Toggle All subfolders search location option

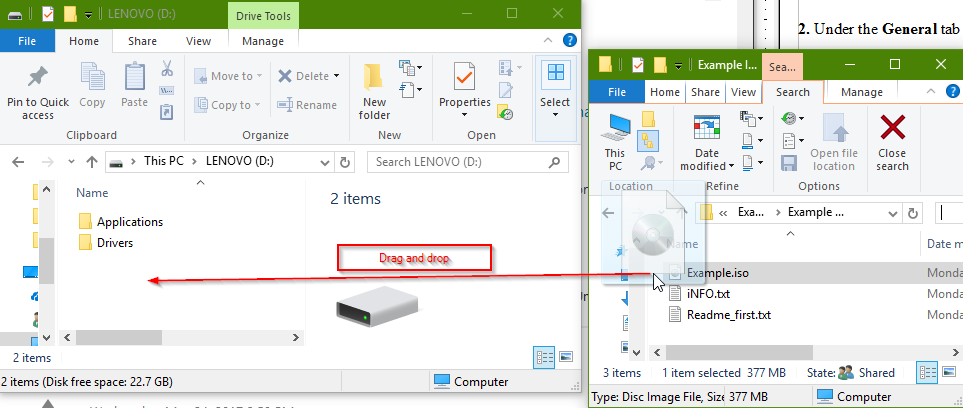[646, 142]
